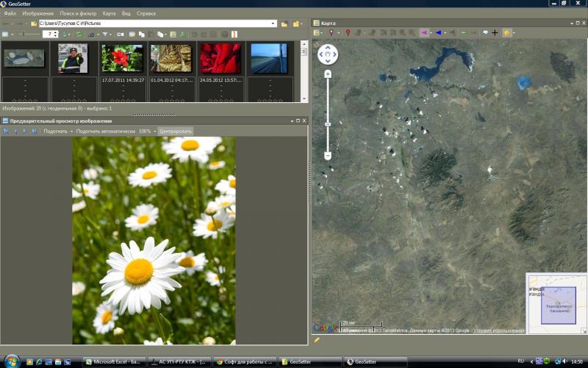Click the green line track icon on the map toolbar
The image size is (588, 368).
[x=465, y=32]
